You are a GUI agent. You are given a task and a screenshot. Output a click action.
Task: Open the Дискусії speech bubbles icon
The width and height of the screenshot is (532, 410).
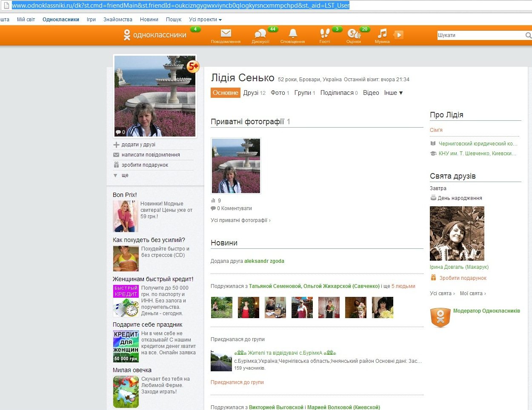[260, 34]
